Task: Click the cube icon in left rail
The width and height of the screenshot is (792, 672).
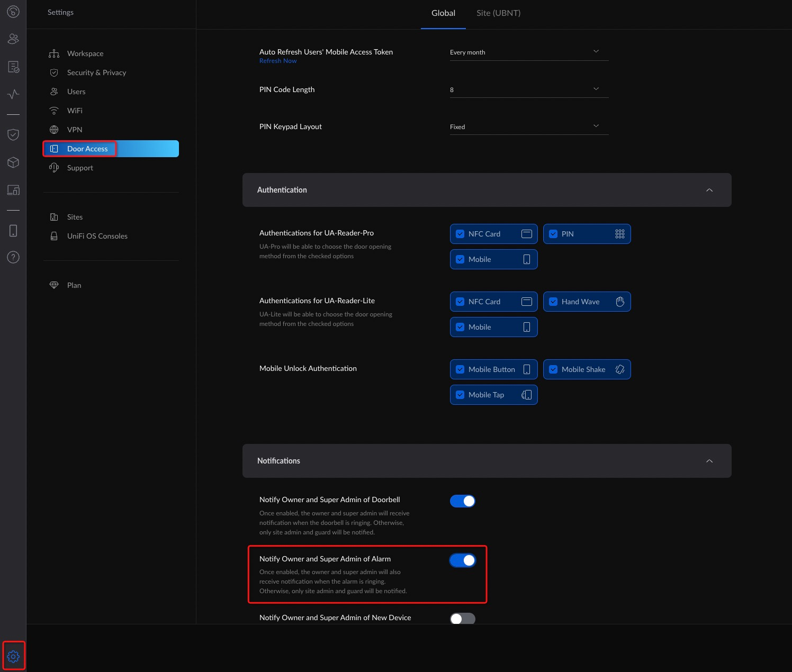Action: click(x=13, y=162)
